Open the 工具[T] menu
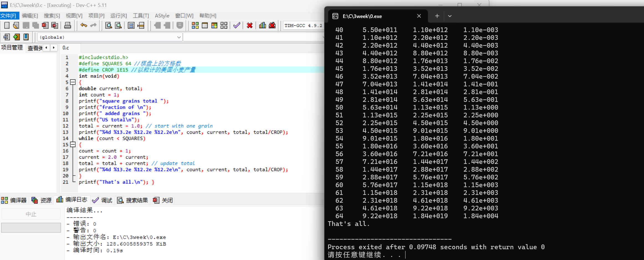644x260 pixels. pyautogui.click(x=141, y=16)
